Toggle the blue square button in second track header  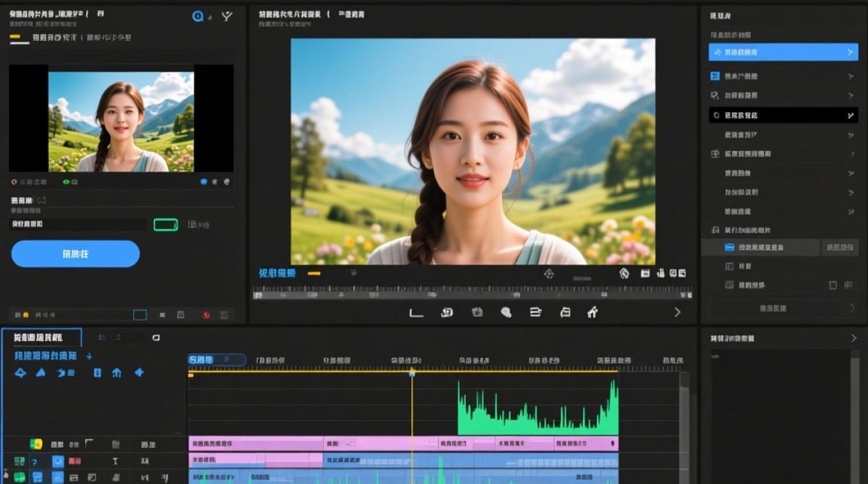tap(58, 461)
